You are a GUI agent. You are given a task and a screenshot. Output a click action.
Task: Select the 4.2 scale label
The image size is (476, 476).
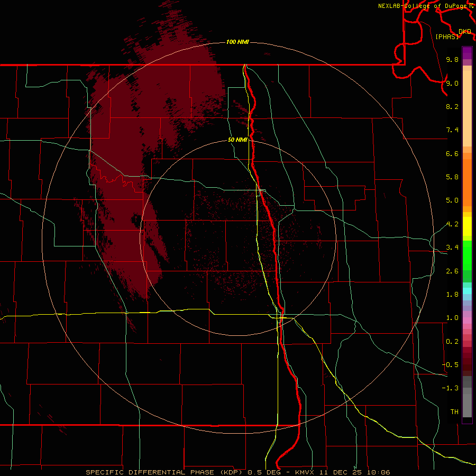click(x=452, y=224)
